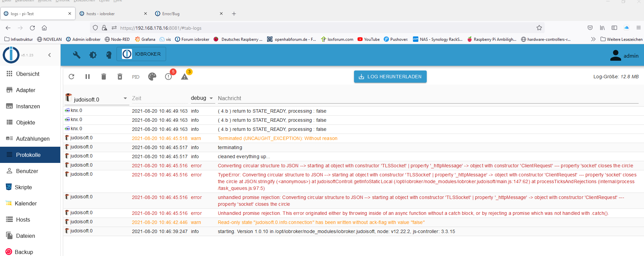Go back in browser history

pos(8,28)
